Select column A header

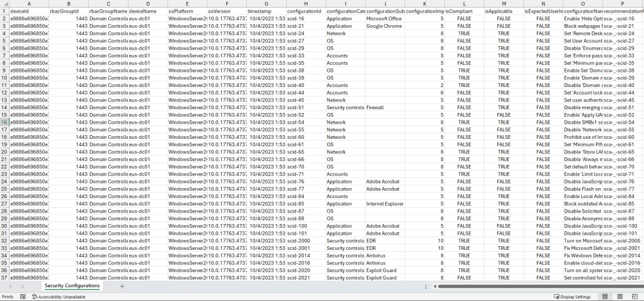click(28, 4)
